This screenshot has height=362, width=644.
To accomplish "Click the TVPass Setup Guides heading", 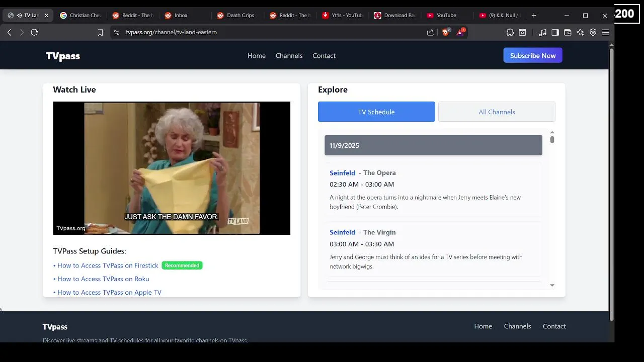I will (x=90, y=251).
